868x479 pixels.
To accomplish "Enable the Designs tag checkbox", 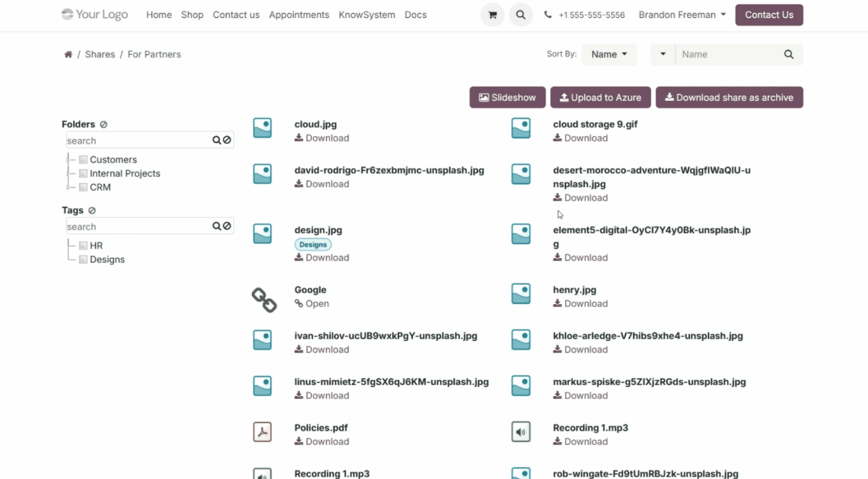I will (x=83, y=260).
